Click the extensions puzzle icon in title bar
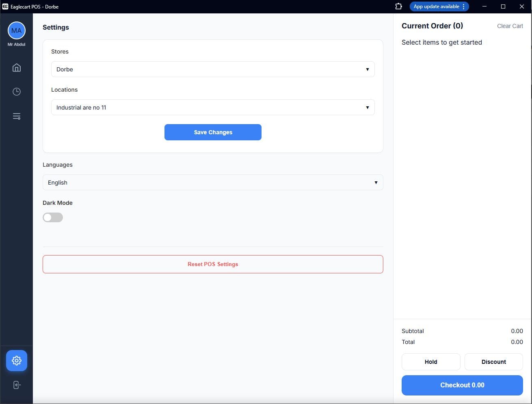The width and height of the screenshot is (532, 404). click(398, 6)
